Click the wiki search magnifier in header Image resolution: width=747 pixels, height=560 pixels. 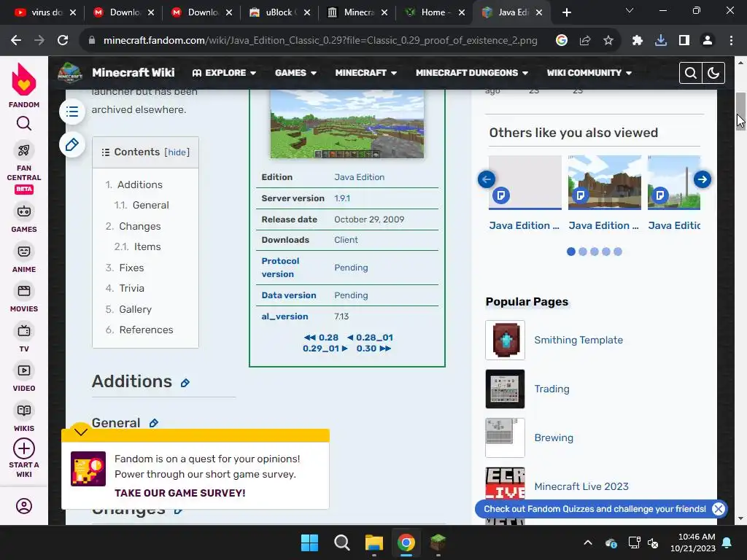690,73
